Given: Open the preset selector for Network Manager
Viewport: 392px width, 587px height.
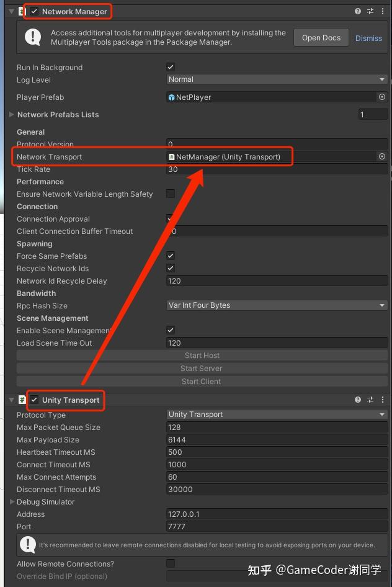Looking at the screenshot, I should (x=370, y=11).
